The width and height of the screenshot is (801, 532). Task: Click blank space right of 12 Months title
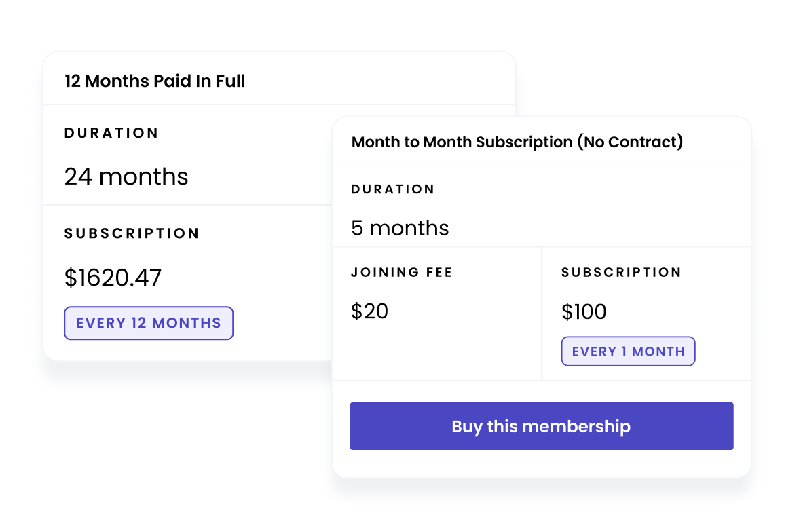coord(380,81)
